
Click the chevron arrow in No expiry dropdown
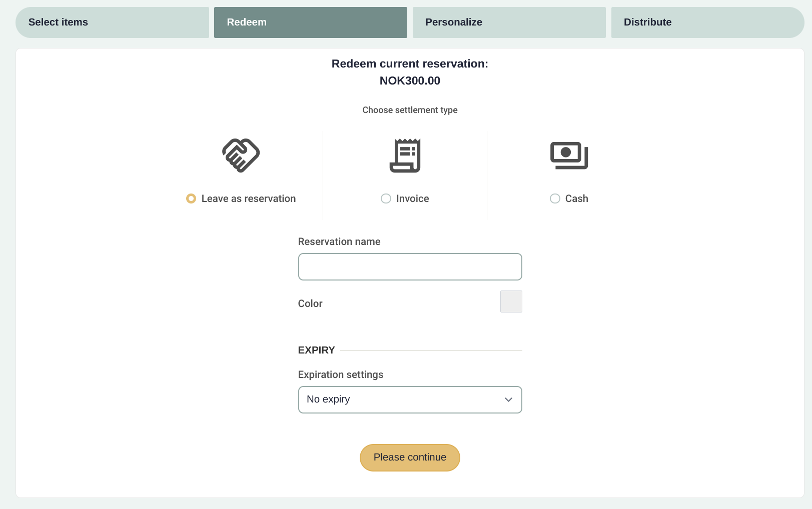point(509,399)
